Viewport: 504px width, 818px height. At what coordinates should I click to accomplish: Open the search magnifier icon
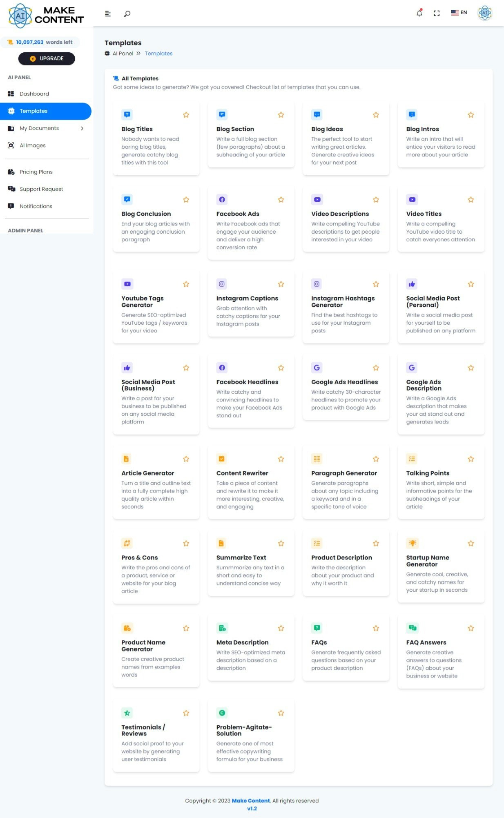point(127,14)
